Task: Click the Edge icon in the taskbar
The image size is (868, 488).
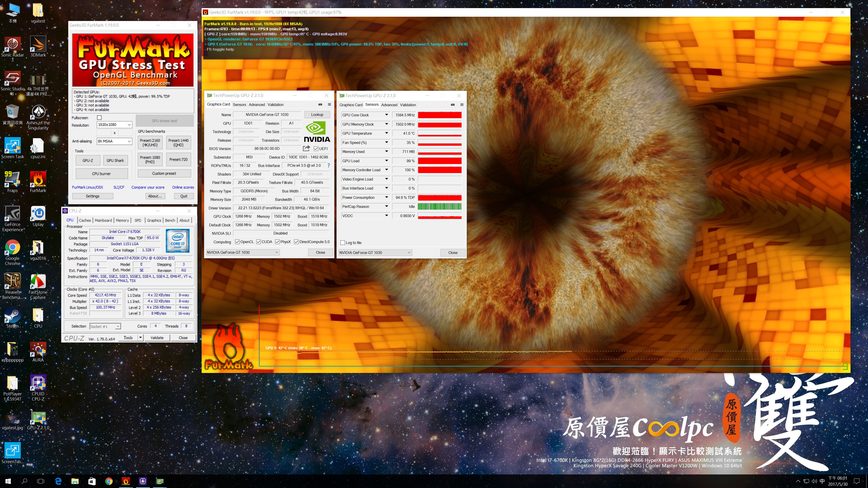Action: (58, 481)
